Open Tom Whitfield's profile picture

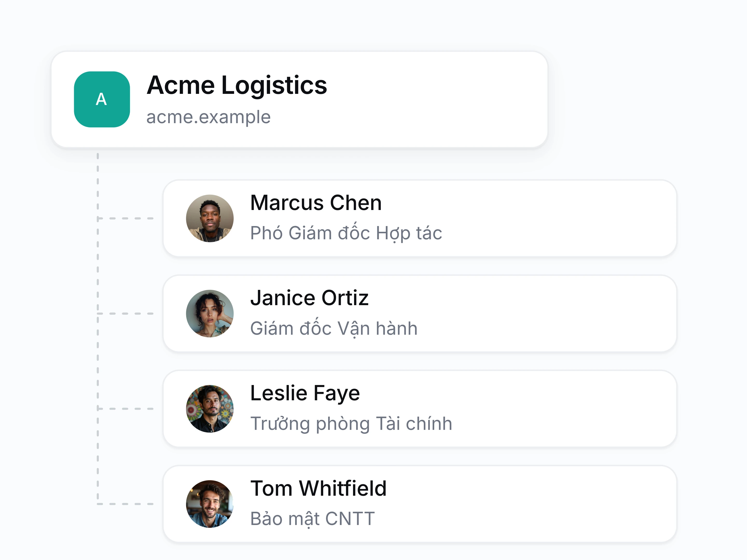click(210, 504)
